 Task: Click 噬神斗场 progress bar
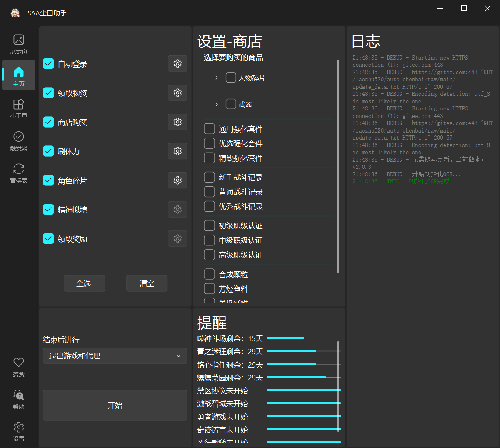pyautogui.click(x=304, y=338)
